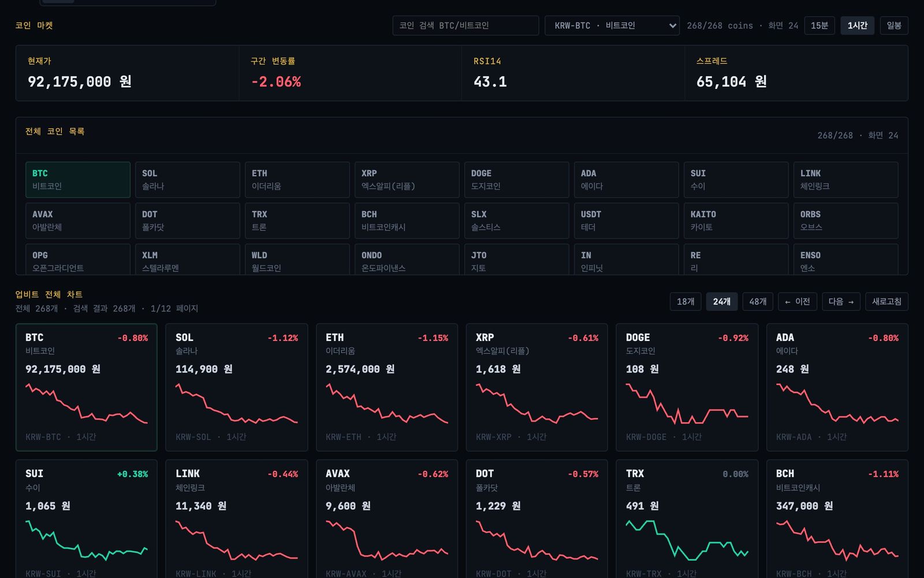Select ETH 이더리움 in coin list
Viewport: 924px width, 578px height.
pos(297,180)
